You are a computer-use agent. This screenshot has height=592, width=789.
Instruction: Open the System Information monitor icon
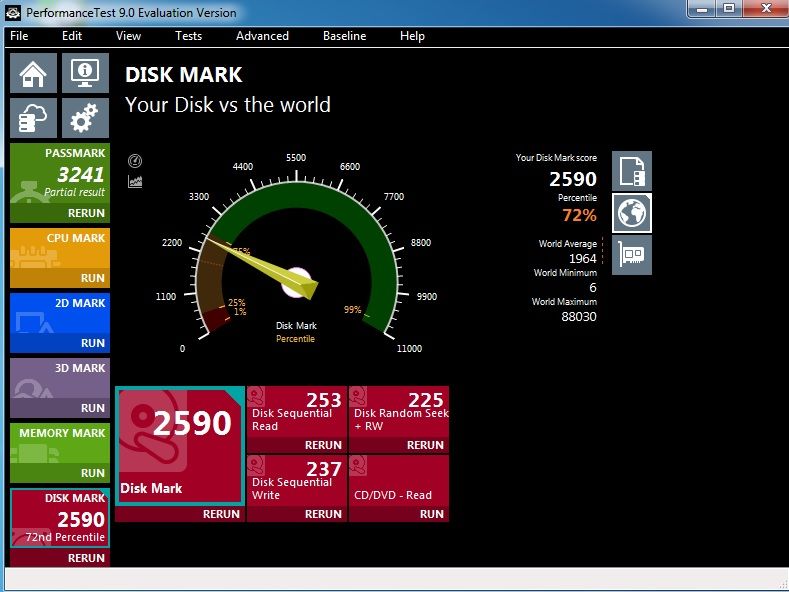point(85,74)
